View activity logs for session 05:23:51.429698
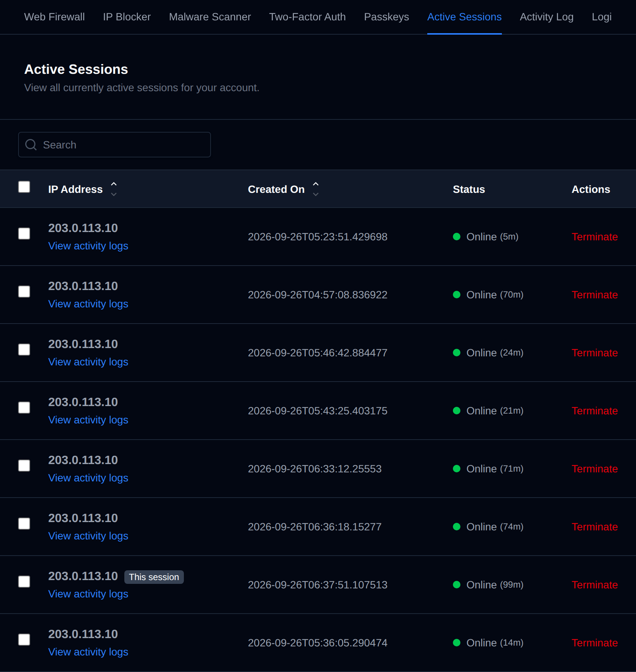636x672 pixels. coord(88,246)
